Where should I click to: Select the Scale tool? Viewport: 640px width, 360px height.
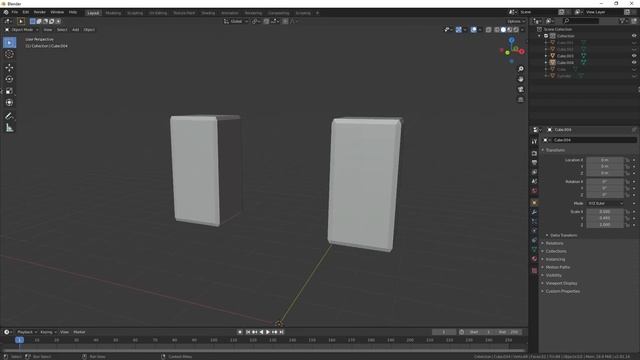[9, 91]
